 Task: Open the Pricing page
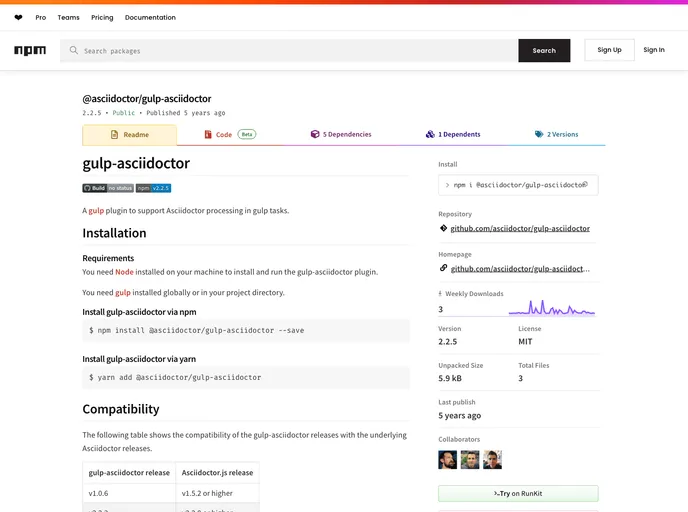pyautogui.click(x=102, y=18)
